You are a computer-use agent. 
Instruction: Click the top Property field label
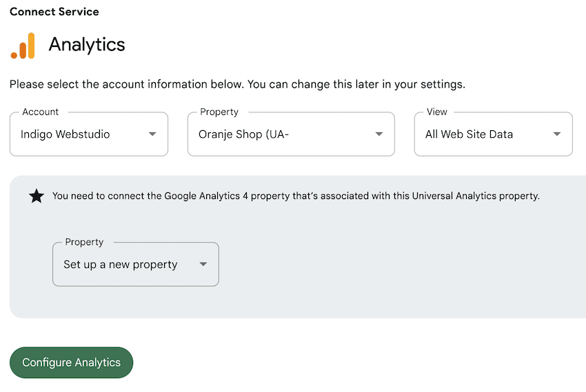pos(219,112)
